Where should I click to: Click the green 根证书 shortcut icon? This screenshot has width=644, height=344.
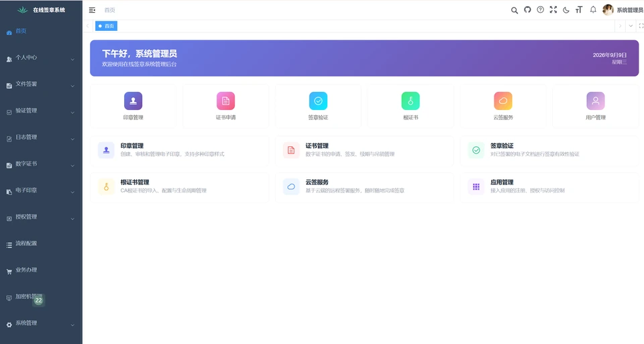411,101
